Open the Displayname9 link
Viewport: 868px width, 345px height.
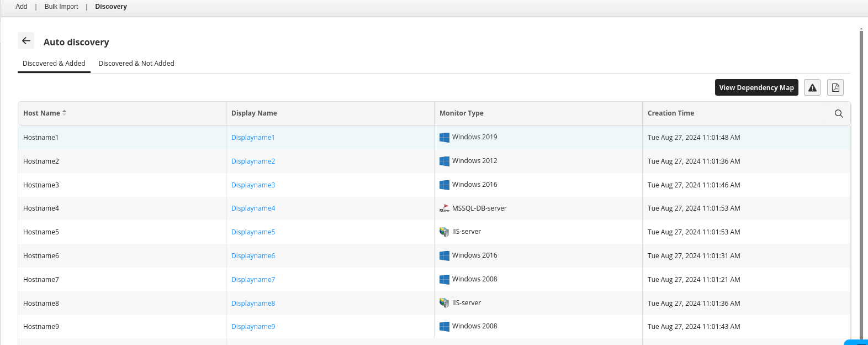coord(253,327)
